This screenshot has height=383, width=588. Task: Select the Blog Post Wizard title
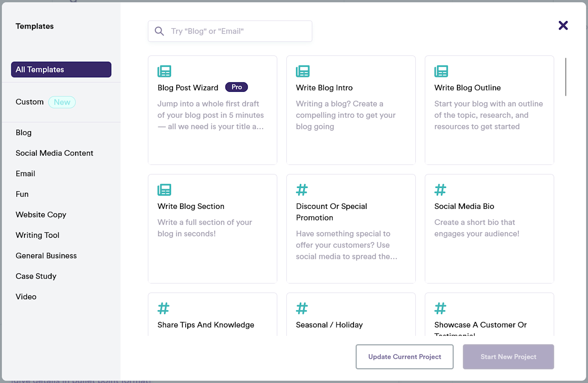(x=188, y=88)
